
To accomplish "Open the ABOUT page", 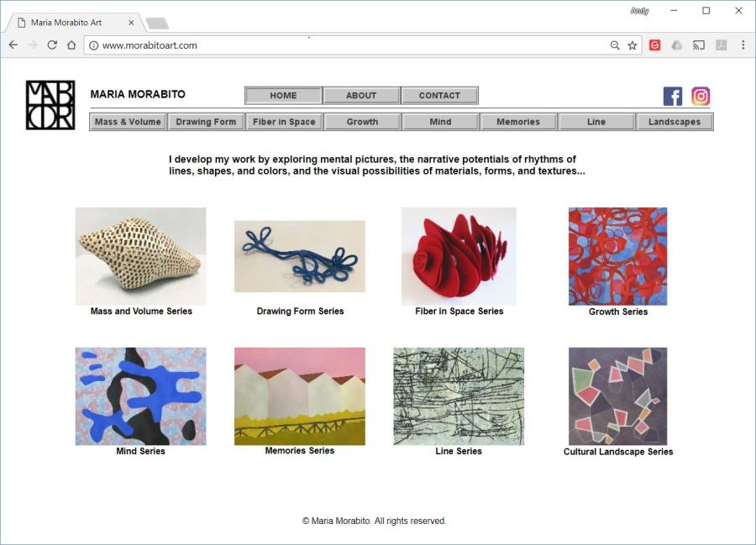I will click(x=361, y=96).
